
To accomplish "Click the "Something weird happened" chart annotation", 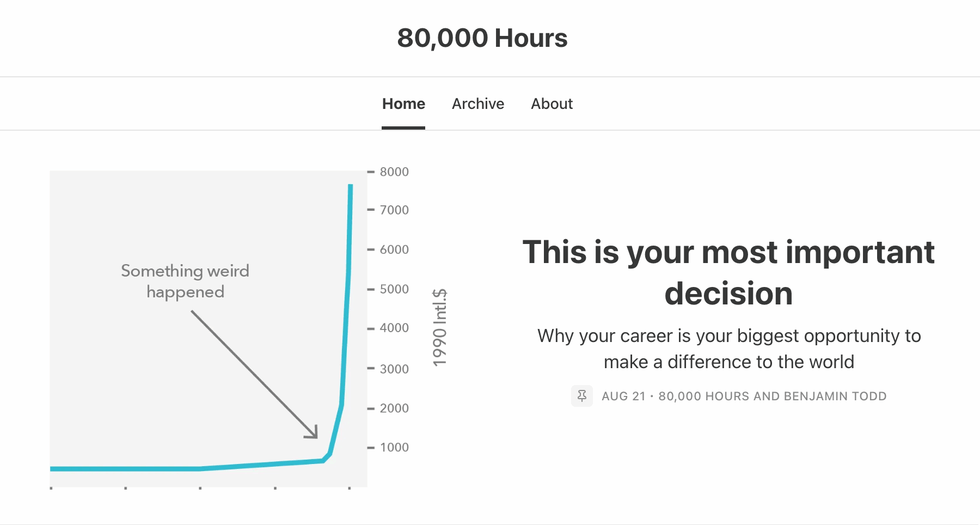I will [185, 281].
